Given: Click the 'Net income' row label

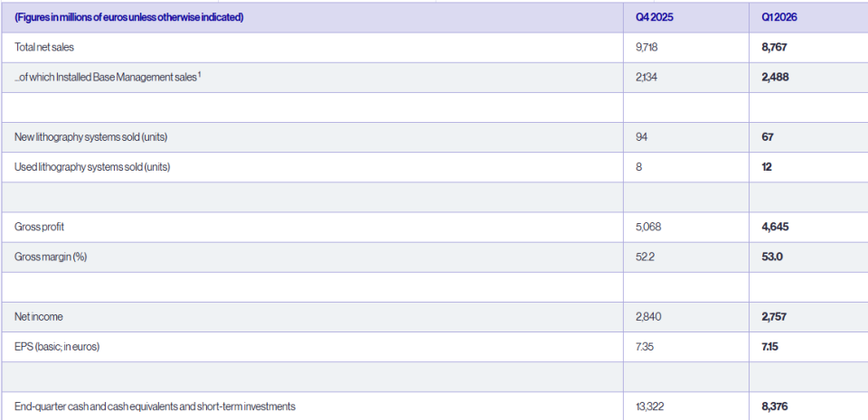Looking at the screenshot, I should 39,317.
